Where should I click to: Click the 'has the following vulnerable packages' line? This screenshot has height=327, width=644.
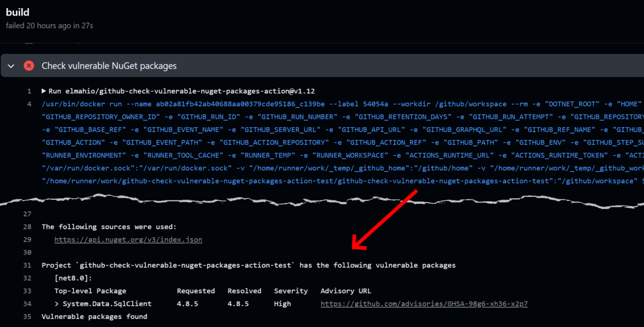248,265
